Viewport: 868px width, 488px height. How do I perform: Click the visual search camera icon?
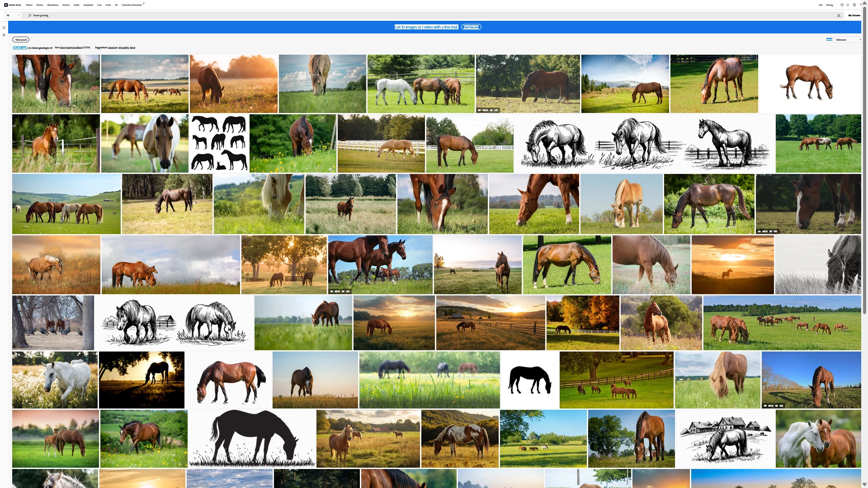tap(839, 15)
